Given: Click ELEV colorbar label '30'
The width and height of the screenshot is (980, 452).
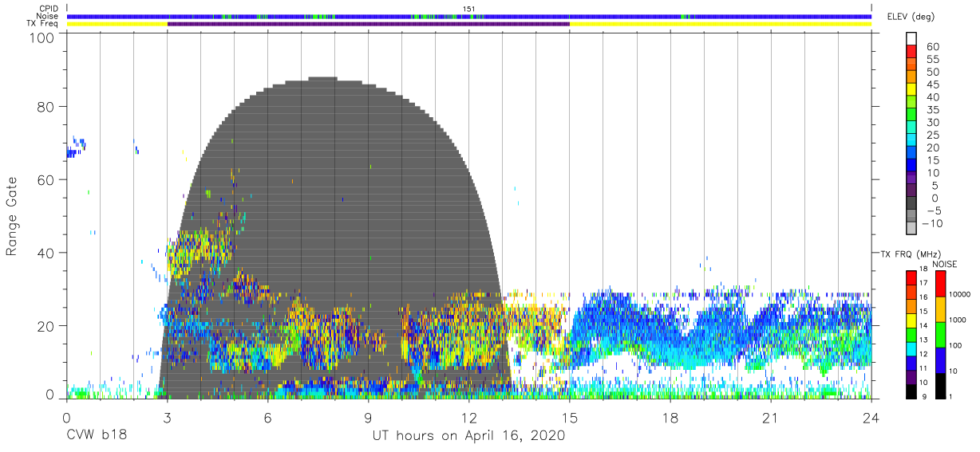Looking at the screenshot, I should click(x=932, y=122).
